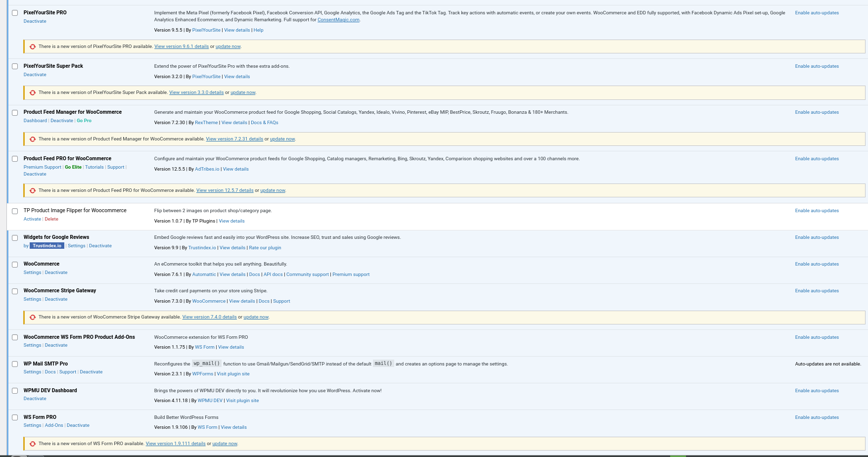Open Go Elite link for Product Feed PRO

coord(73,167)
